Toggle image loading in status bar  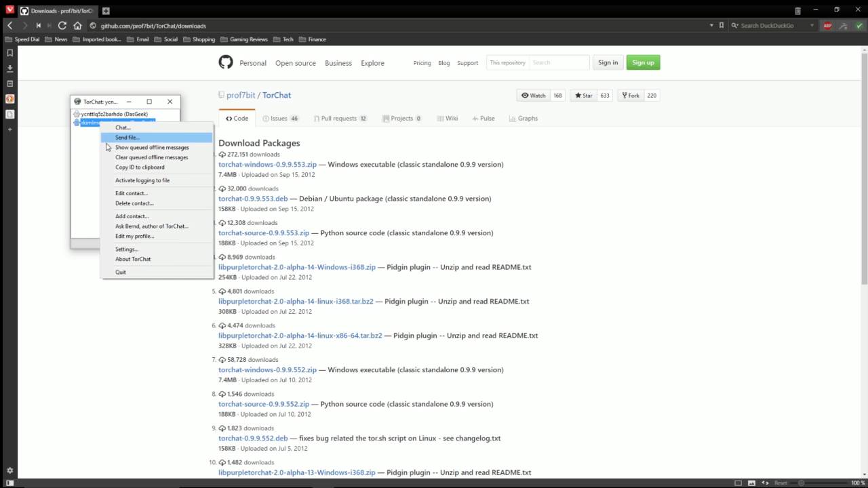coord(752,483)
